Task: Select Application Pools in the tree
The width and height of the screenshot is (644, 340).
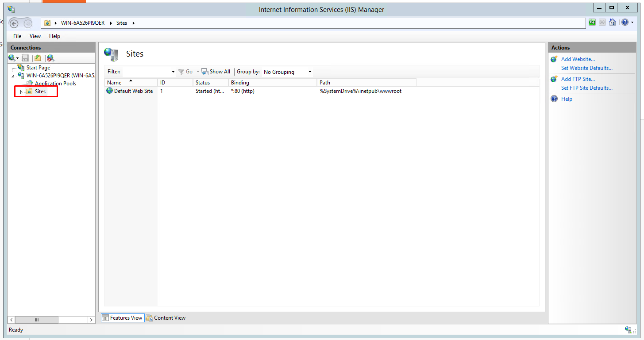Action: pyautogui.click(x=55, y=84)
